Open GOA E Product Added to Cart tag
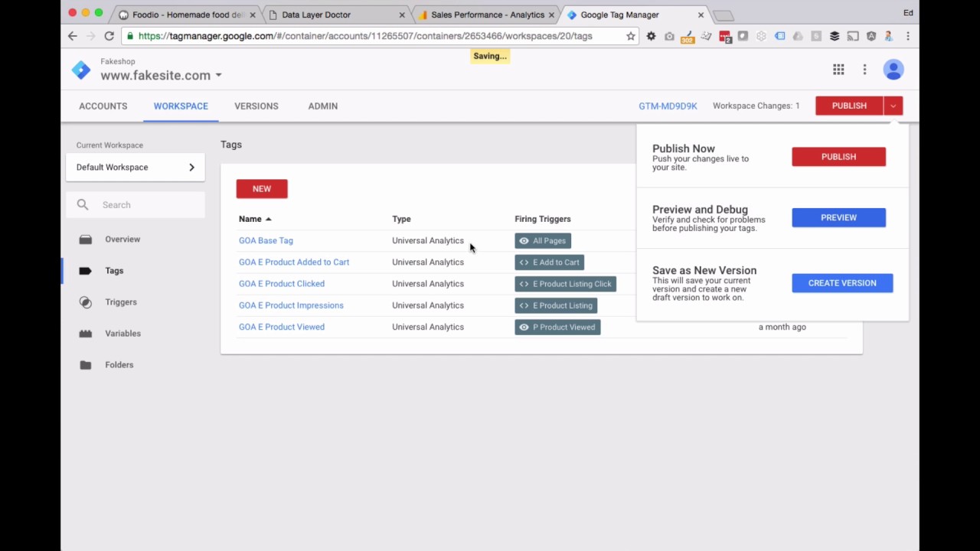The width and height of the screenshot is (980, 551). [294, 262]
